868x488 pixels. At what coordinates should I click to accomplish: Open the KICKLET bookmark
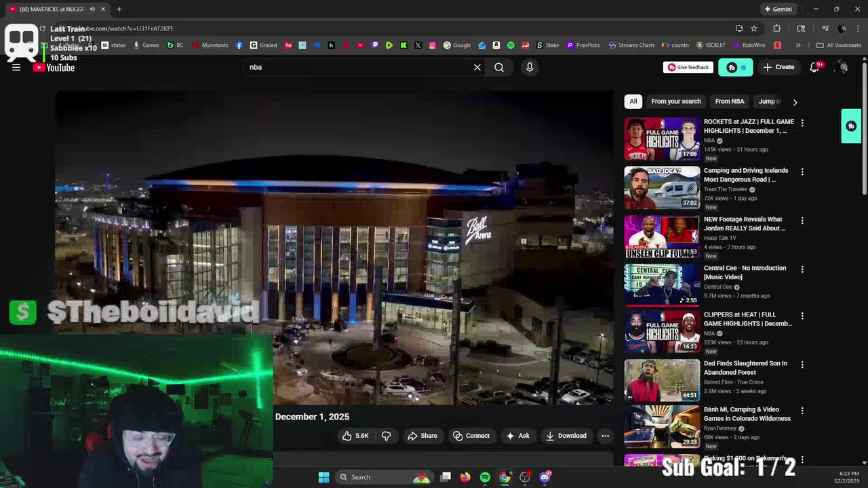[711, 45]
